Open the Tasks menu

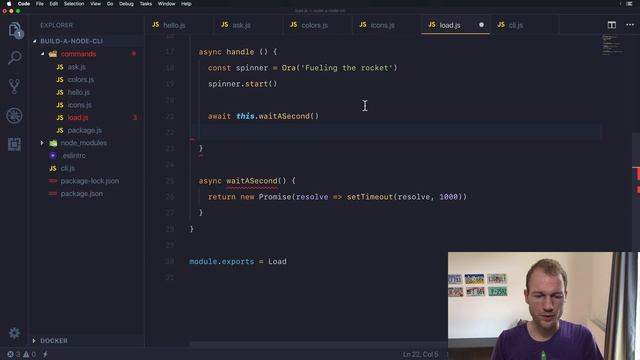146,4
